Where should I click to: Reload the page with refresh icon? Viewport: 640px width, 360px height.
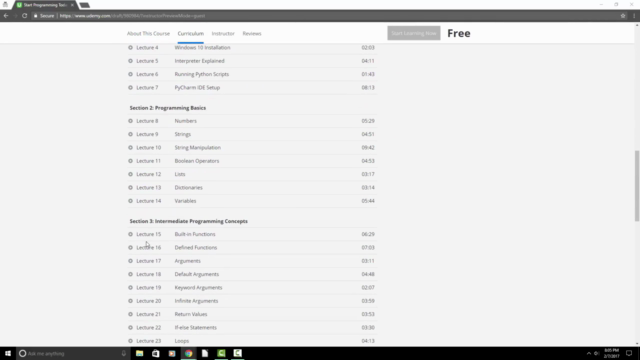(x=24, y=16)
